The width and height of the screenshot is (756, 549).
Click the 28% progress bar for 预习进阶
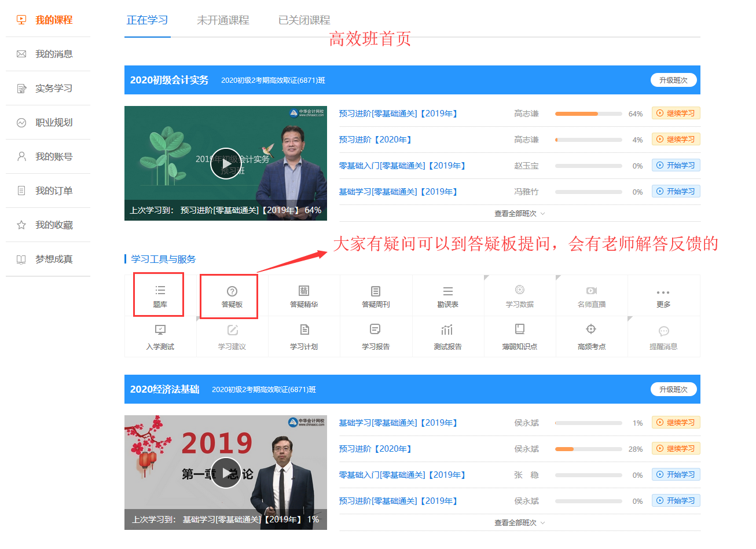point(588,449)
